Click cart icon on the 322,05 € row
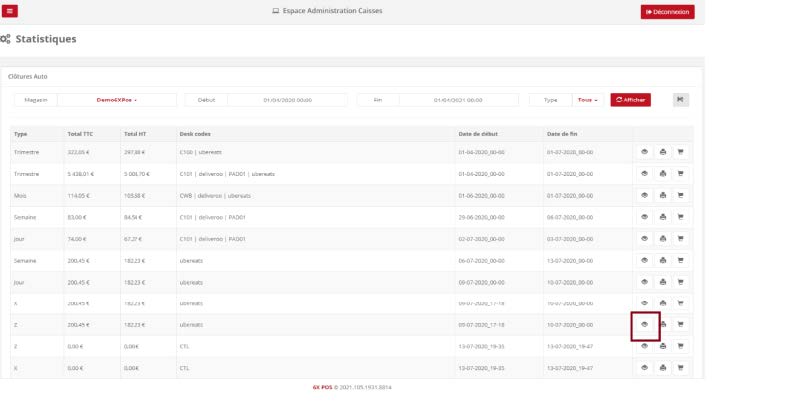The image size is (812, 402). coord(681,152)
